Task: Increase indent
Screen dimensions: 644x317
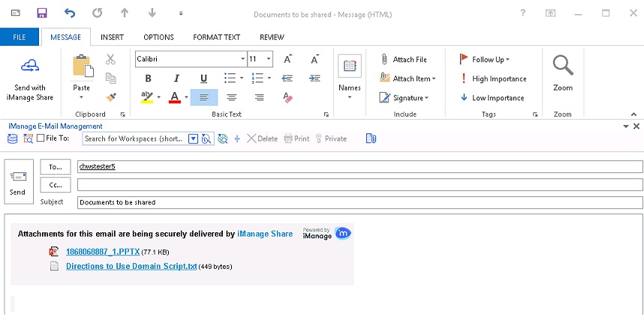Action: pos(314,78)
